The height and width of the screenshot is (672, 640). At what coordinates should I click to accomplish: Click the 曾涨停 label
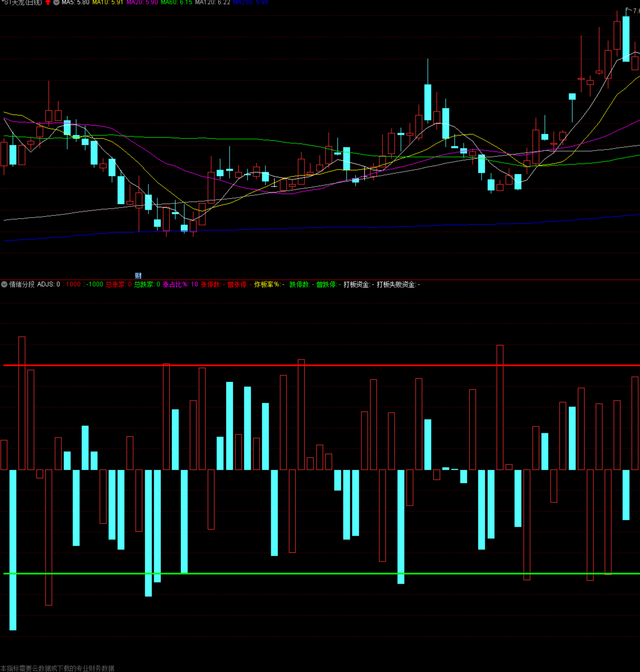239,284
